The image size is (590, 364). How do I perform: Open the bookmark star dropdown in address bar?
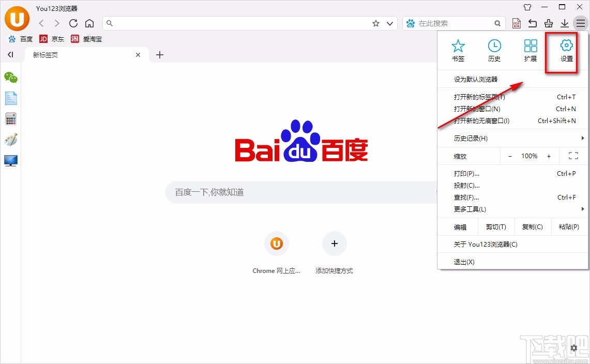click(x=376, y=23)
